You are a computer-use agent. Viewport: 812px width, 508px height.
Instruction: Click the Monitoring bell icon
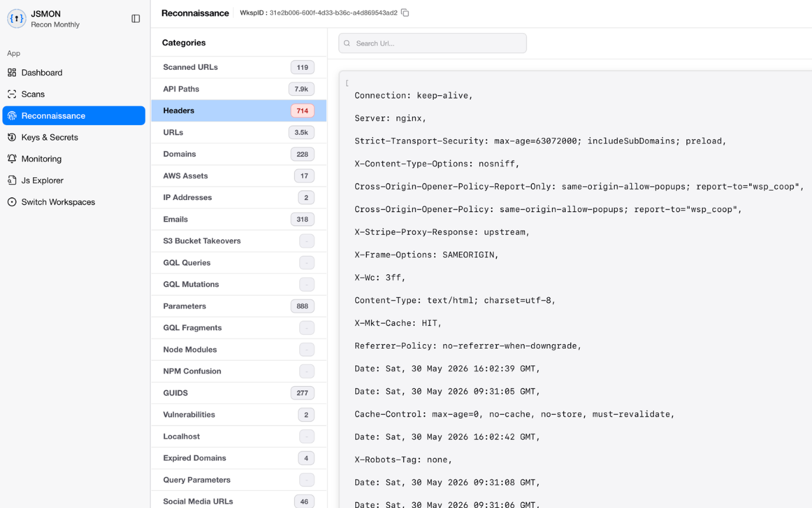point(12,159)
